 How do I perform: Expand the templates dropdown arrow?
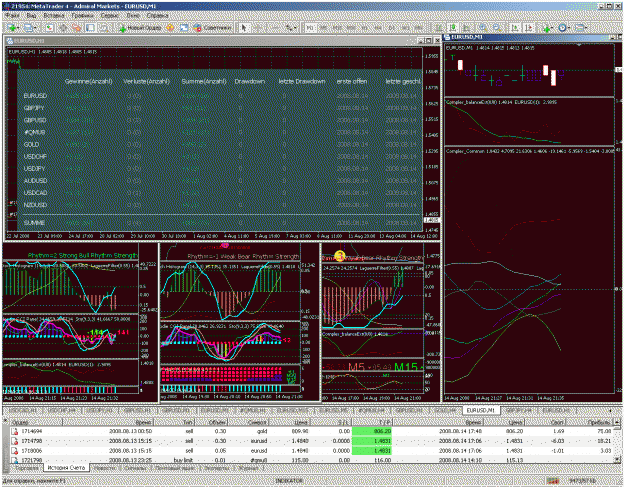point(586,28)
